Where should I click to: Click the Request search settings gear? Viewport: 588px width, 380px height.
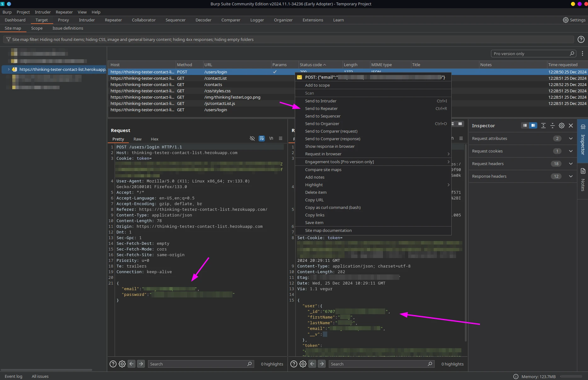point(122,364)
